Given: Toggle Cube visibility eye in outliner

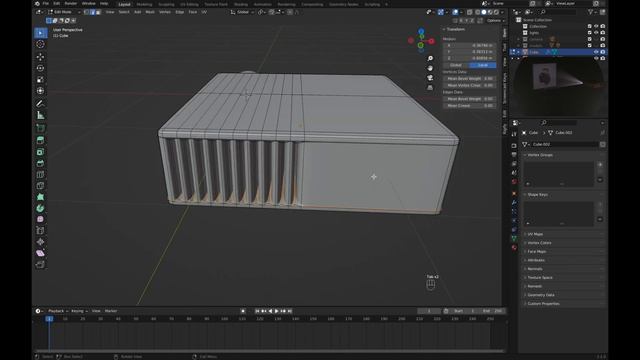Looking at the screenshot, I should pos(596,52).
